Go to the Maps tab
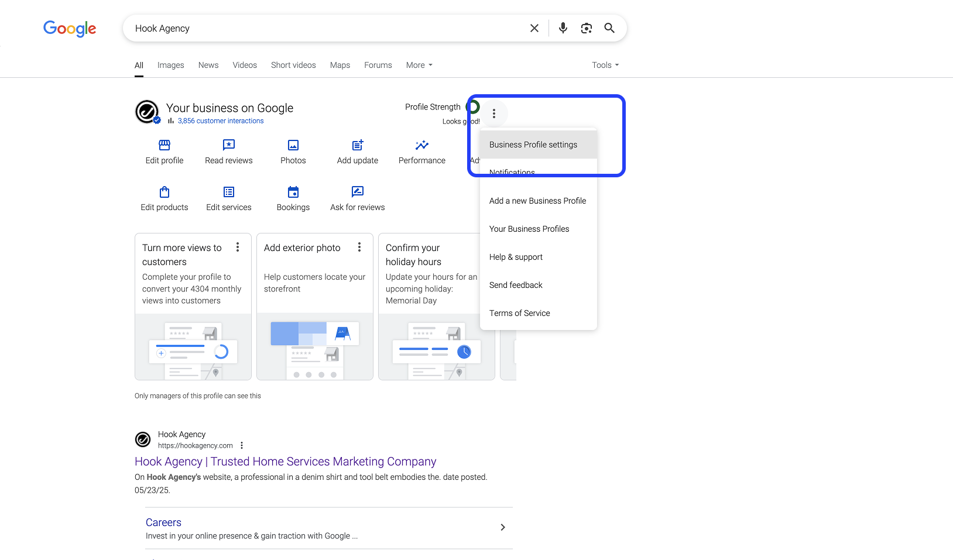 click(x=340, y=65)
